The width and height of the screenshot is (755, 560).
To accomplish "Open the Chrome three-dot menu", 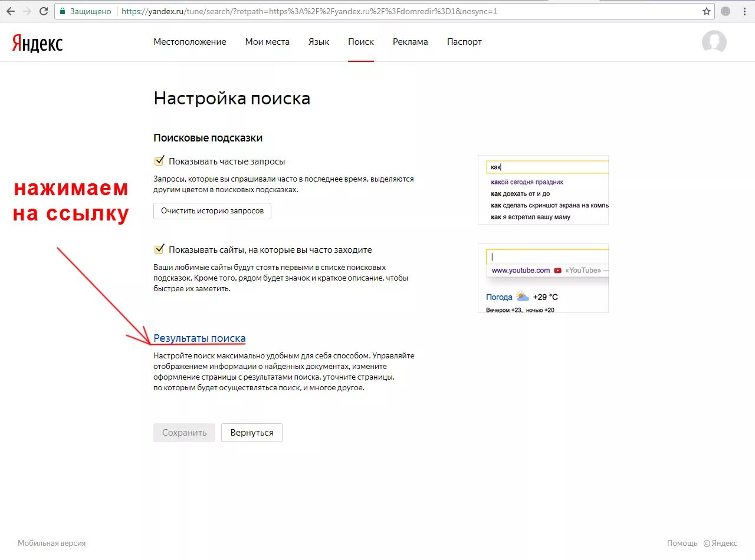I will [x=743, y=11].
